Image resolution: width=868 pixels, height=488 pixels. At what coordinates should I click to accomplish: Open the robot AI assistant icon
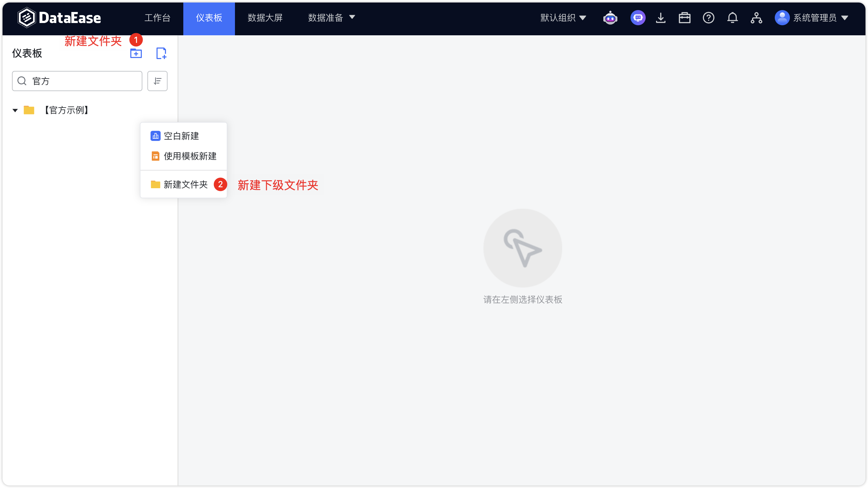point(610,18)
